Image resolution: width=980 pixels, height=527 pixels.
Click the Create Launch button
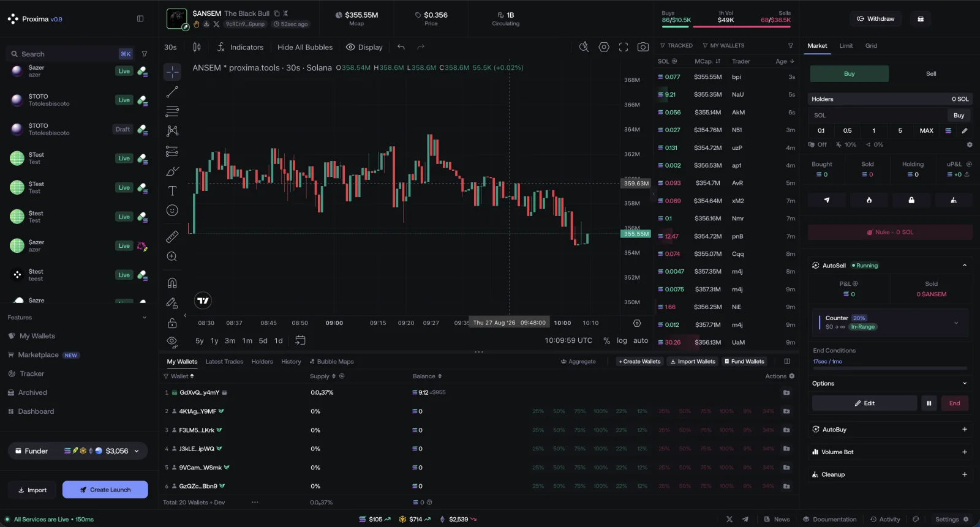105,490
